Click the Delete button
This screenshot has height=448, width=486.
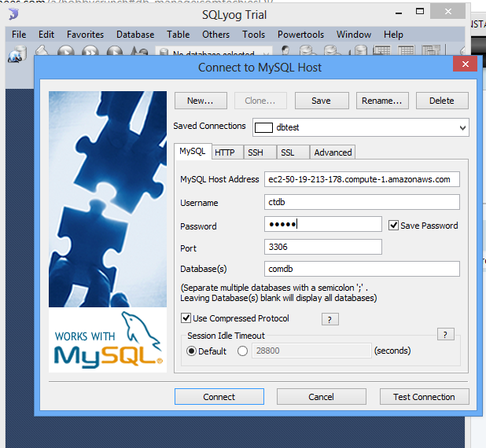click(442, 101)
